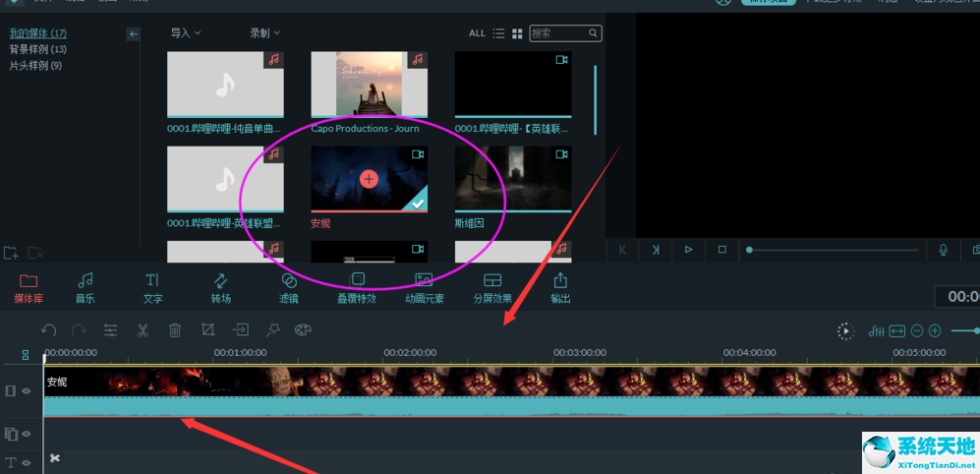Click the preview playback progress slider
The width and height of the screenshot is (980, 474).
(x=834, y=250)
